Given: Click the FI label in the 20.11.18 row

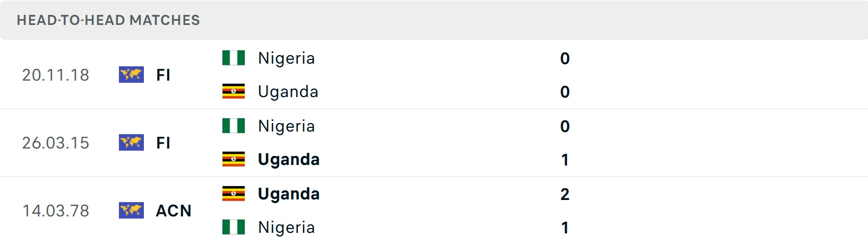Looking at the screenshot, I should pyautogui.click(x=163, y=75).
